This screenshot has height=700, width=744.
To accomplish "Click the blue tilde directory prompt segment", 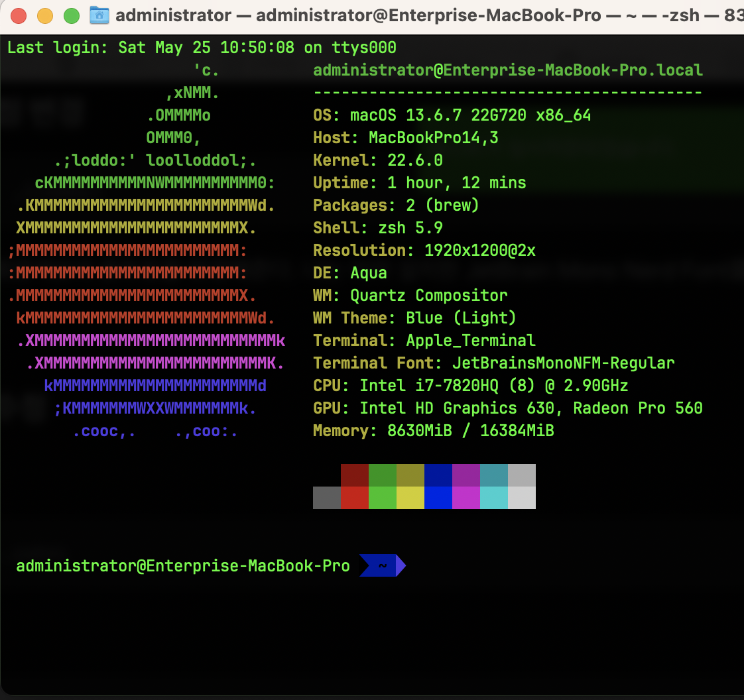I will click(x=383, y=565).
